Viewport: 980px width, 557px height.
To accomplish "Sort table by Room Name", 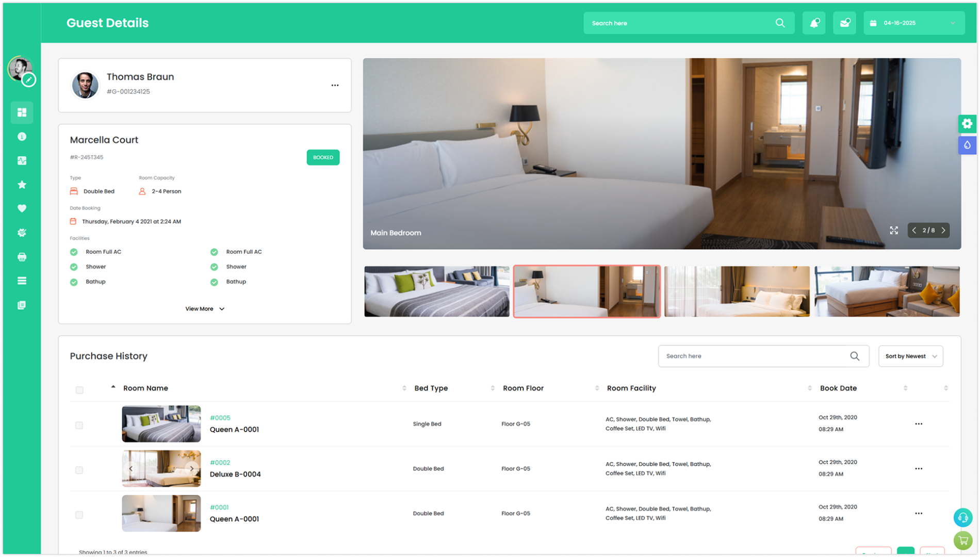I will tap(145, 388).
